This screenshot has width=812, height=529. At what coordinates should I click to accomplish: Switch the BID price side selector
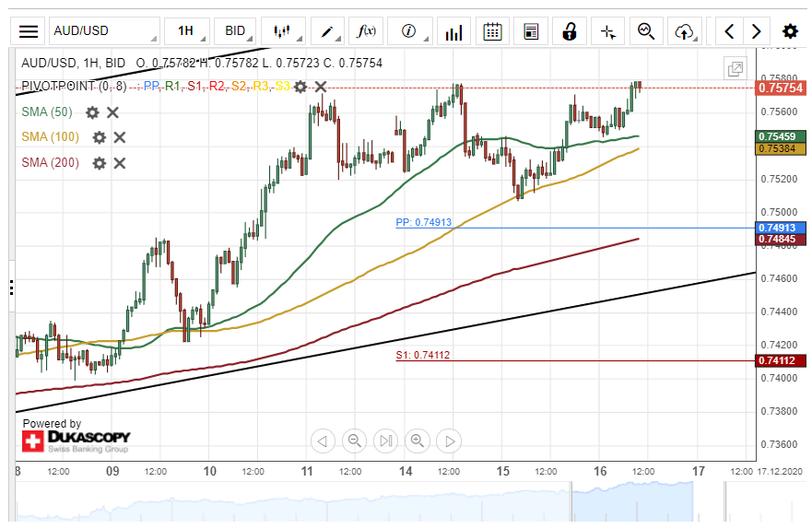tap(235, 31)
